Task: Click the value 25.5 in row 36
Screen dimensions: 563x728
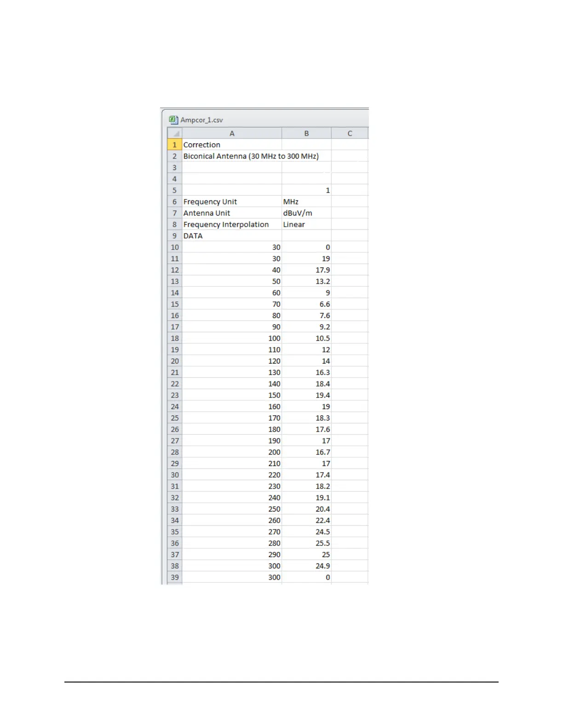Action: click(x=306, y=543)
